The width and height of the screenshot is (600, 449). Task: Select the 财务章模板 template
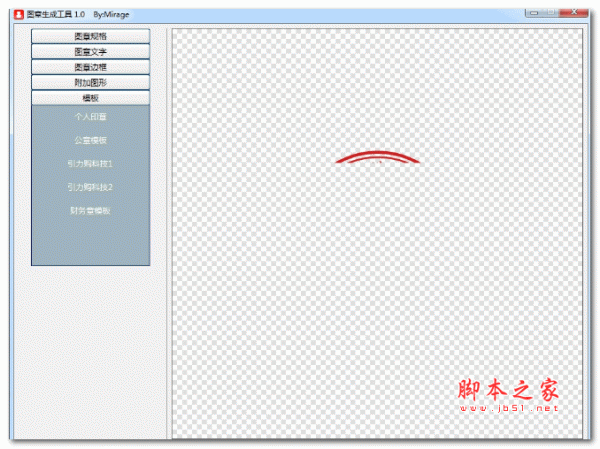click(90, 211)
